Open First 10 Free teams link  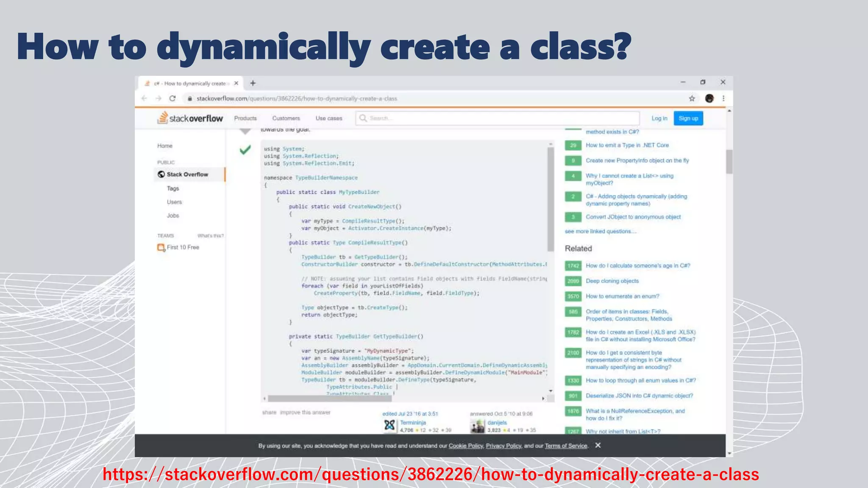[183, 247]
